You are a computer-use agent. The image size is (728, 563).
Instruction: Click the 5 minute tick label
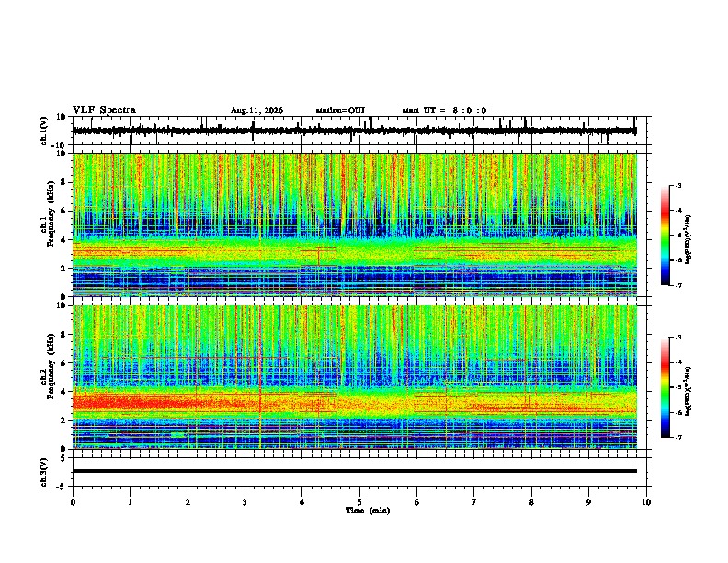[359, 502]
